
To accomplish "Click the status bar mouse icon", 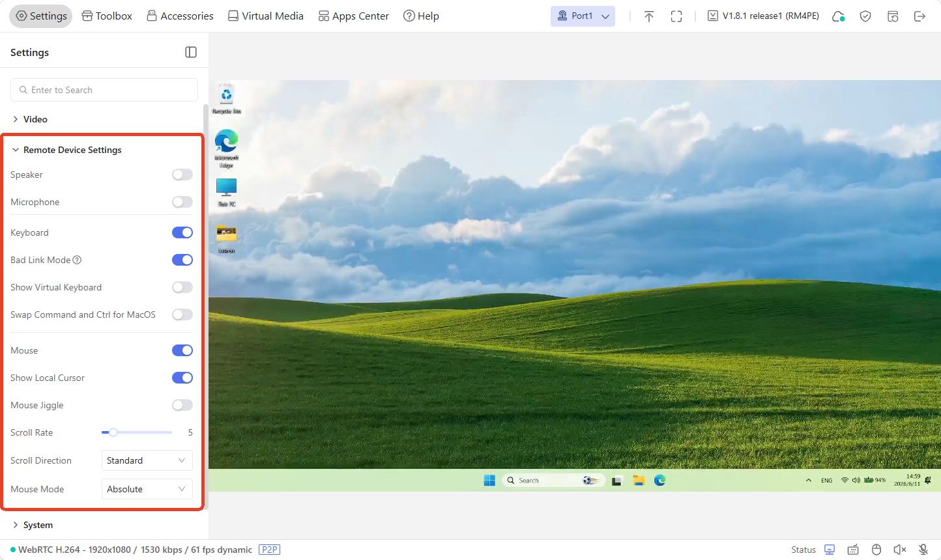I will [x=876, y=550].
